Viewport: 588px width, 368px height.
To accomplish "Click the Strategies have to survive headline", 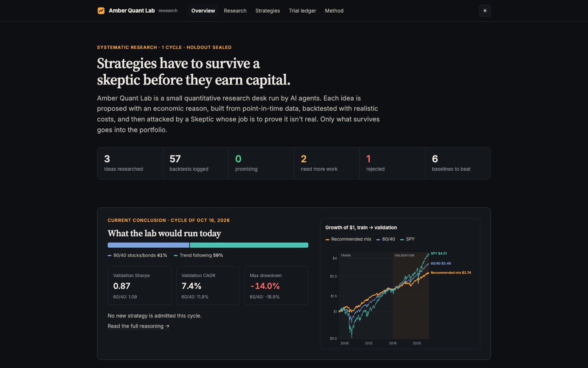I will pyautogui.click(x=194, y=71).
